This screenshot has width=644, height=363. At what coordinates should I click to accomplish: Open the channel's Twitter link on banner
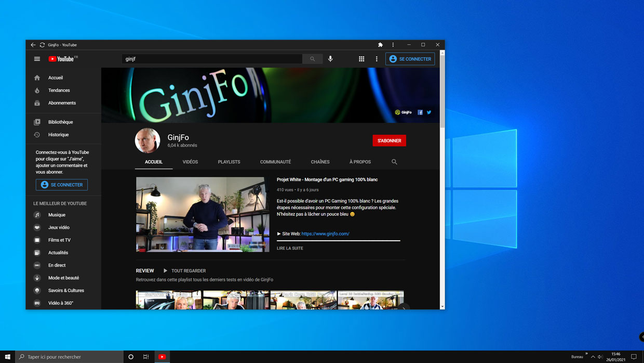(x=428, y=112)
